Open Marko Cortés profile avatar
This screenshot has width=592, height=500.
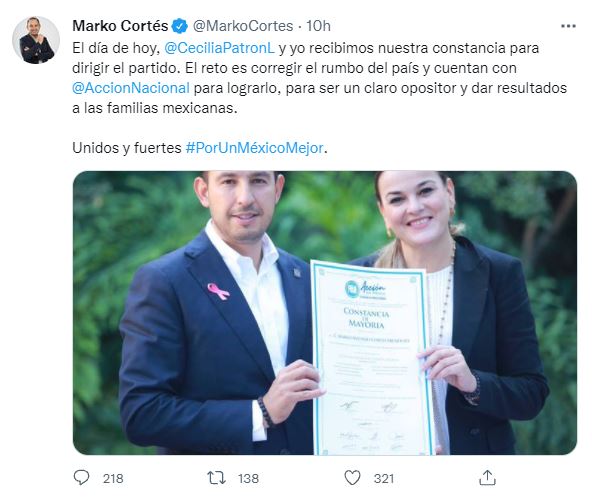point(36,40)
